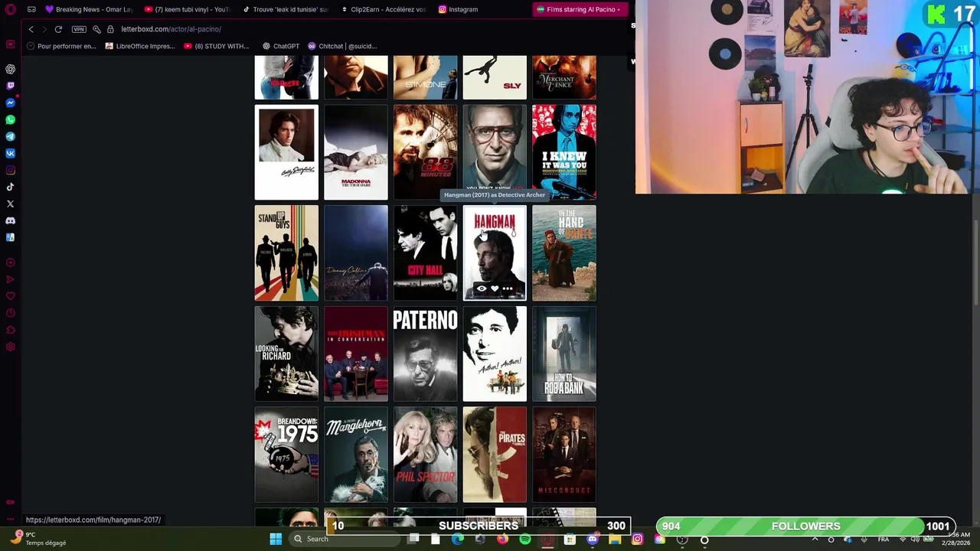980x551 pixels.
Task: Open the I Knew It Was You poster
Action: tap(564, 152)
